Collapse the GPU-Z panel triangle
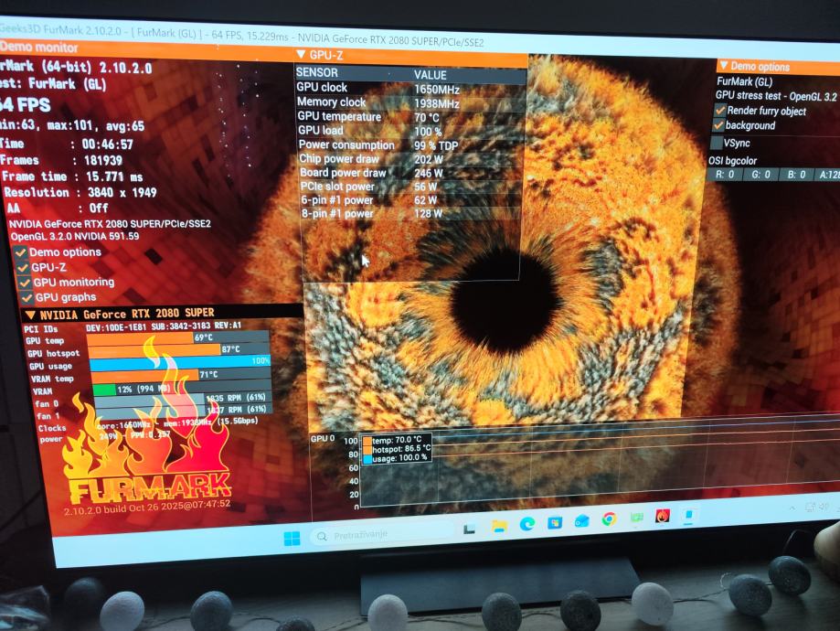 [301, 55]
